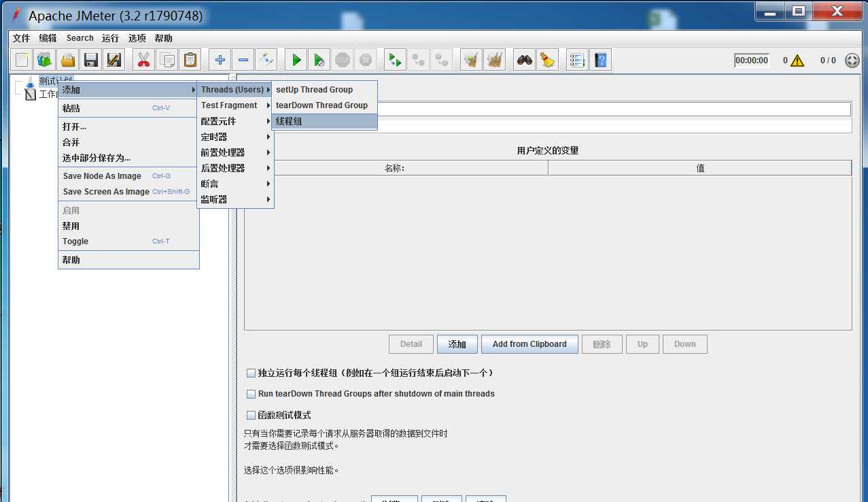Click the 添加 button below the table

tap(457, 344)
